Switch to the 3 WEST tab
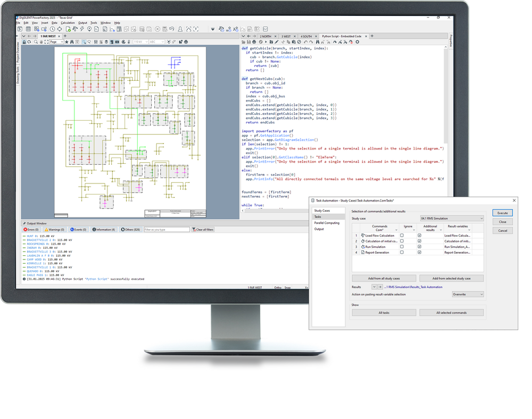Viewport: 532px width, 419px height. (x=286, y=36)
